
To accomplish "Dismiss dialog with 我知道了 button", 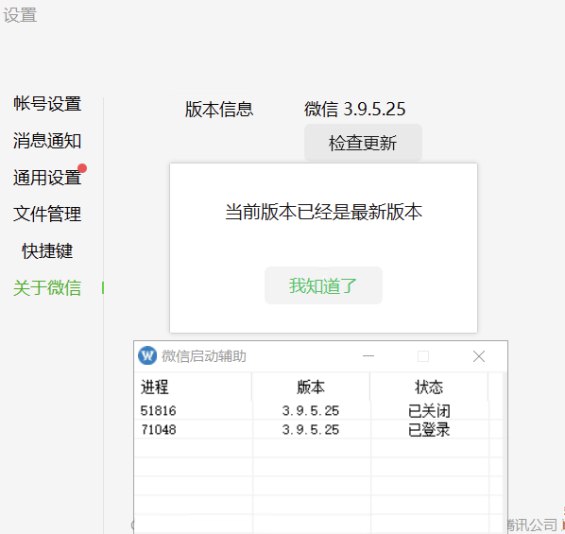I will (x=323, y=286).
